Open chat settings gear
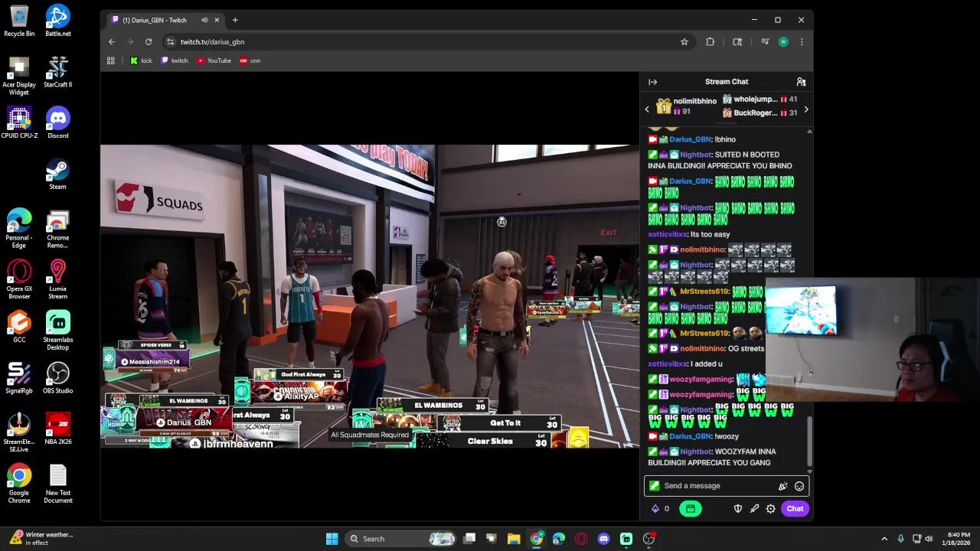Screen dimensions: 980x551 [771, 509]
